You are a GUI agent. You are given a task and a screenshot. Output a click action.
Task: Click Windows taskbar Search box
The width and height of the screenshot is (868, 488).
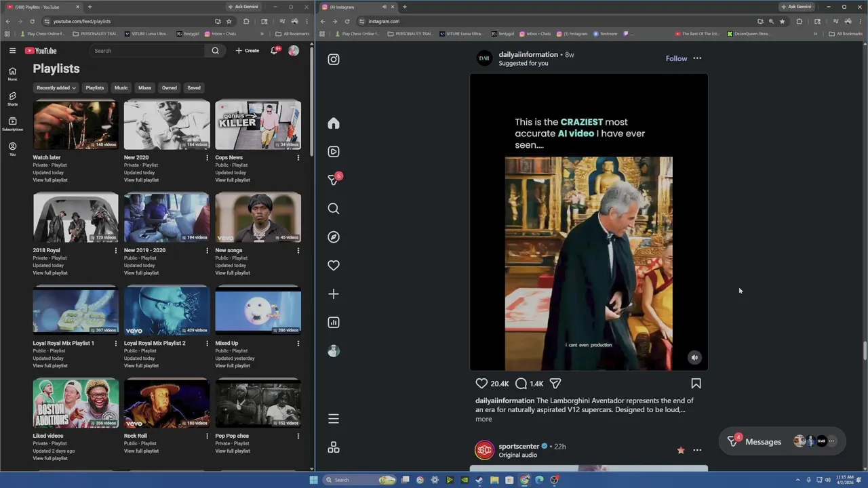pos(359,480)
